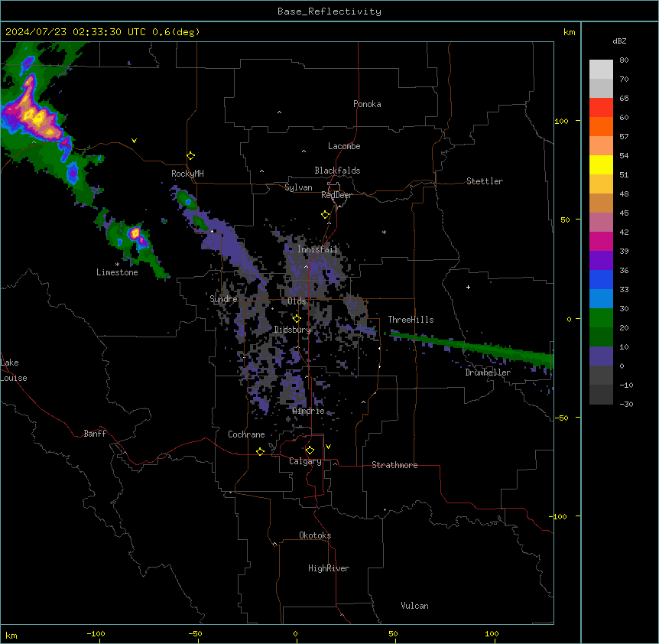The width and height of the screenshot is (659, 644).
Task: Click the Limestone label
Action: (117, 272)
